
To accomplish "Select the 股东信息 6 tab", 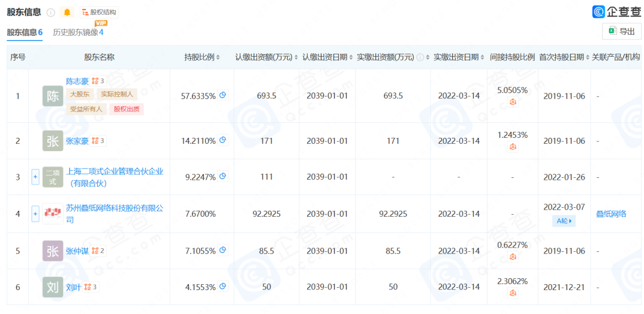I will 24,32.
